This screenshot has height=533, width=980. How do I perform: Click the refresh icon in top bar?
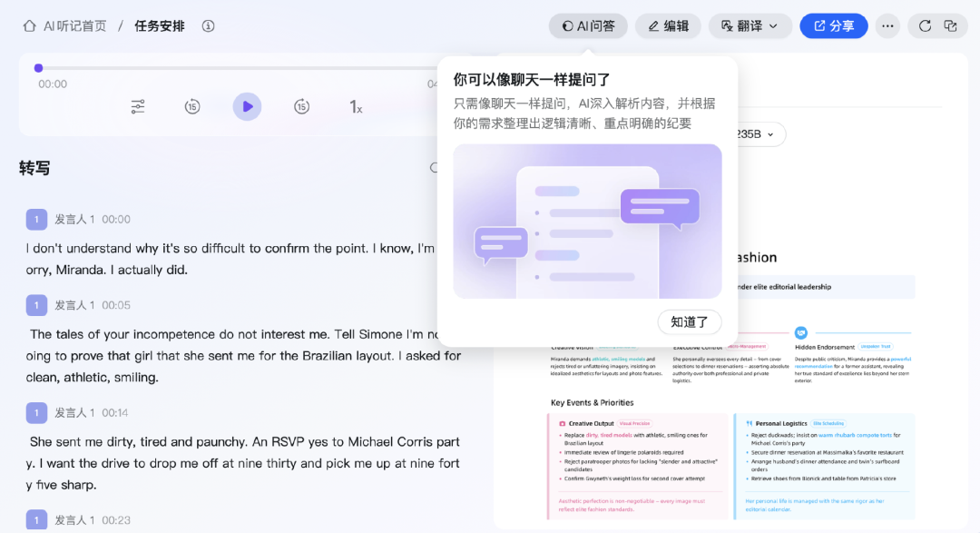pos(925,26)
